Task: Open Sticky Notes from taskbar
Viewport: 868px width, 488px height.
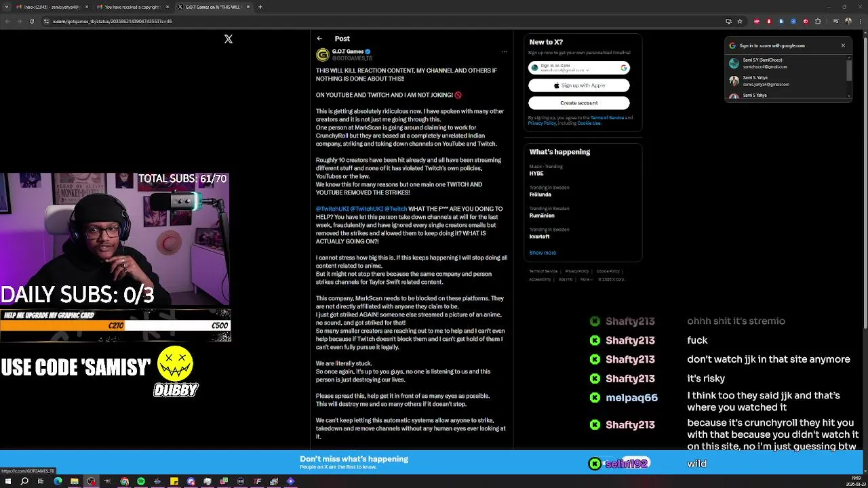Action: click(x=174, y=481)
